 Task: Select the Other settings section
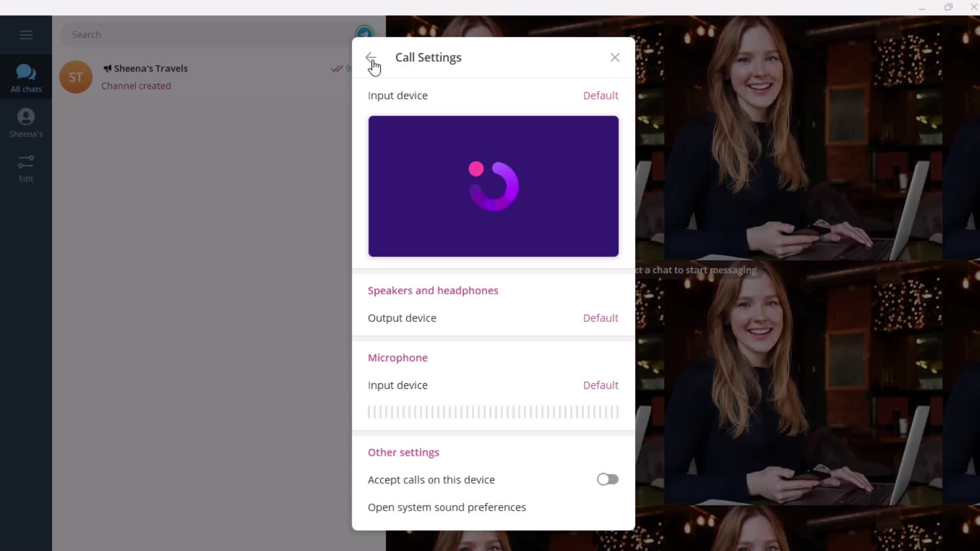pos(404,452)
